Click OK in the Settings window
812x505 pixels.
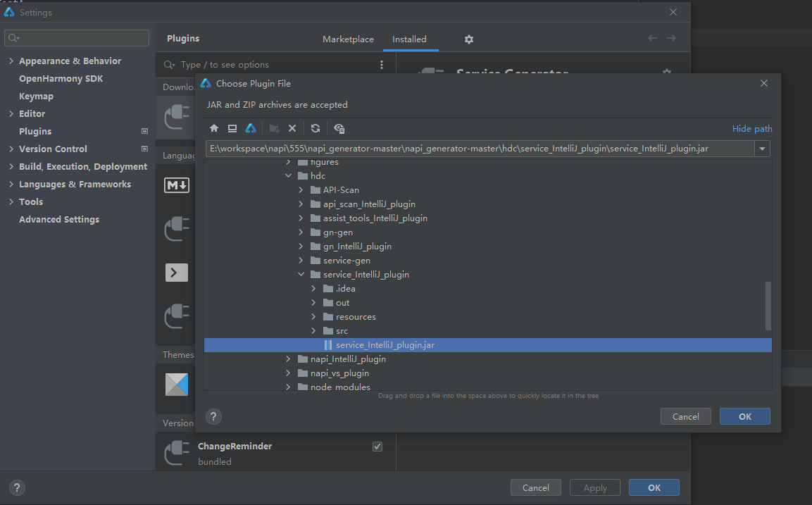654,488
